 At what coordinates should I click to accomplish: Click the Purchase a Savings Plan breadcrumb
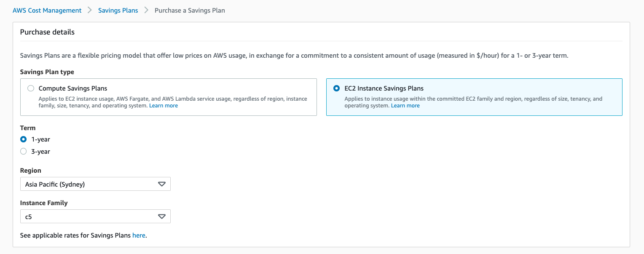tap(190, 11)
